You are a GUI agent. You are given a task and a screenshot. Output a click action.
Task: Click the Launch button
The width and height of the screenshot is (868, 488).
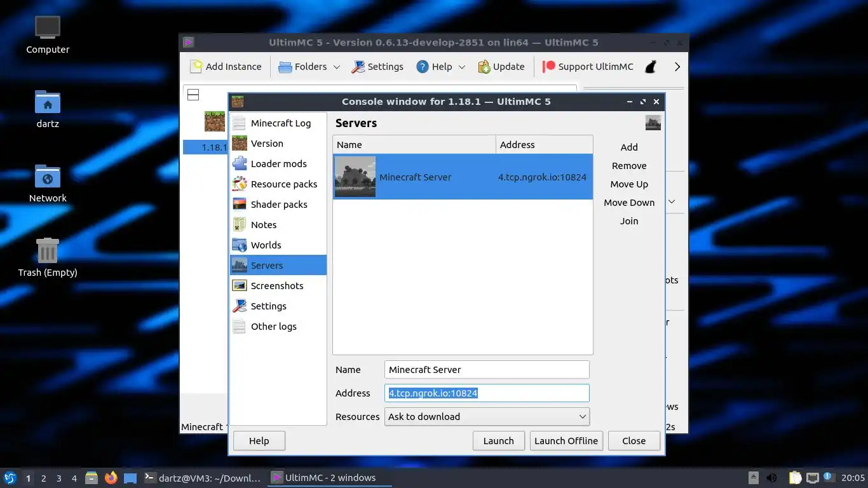coord(499,441)
